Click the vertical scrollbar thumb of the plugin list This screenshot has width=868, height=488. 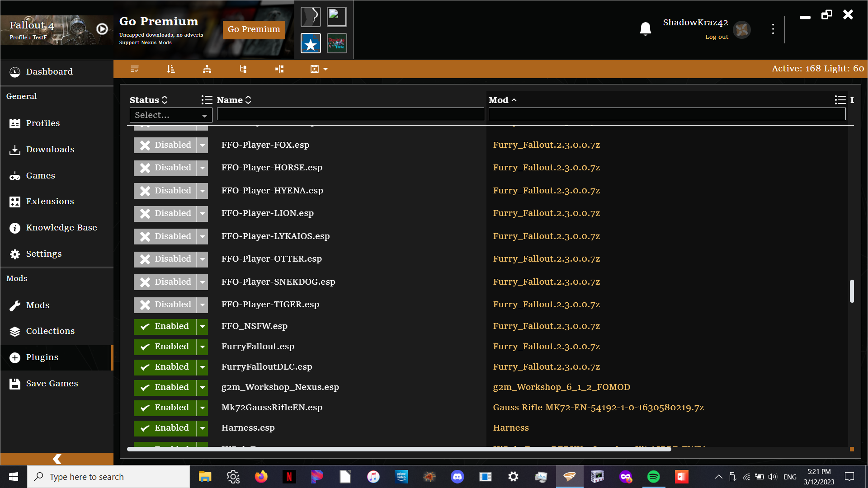[x=852, y=291]
